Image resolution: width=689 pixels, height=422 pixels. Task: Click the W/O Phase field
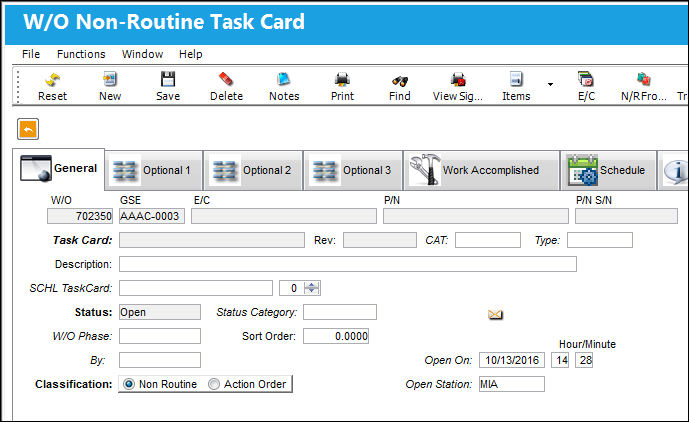(x=160, y=336)
